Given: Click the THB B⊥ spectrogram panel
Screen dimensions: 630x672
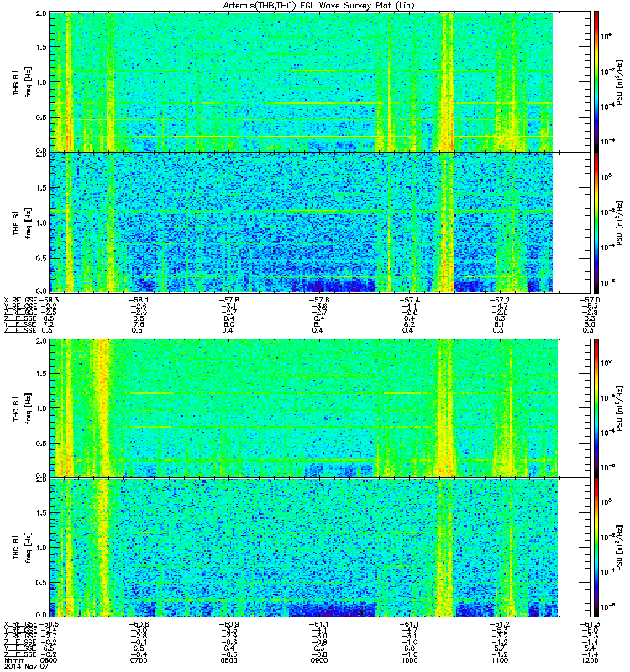Looking at the screenshot, I should tap(301, 81).
